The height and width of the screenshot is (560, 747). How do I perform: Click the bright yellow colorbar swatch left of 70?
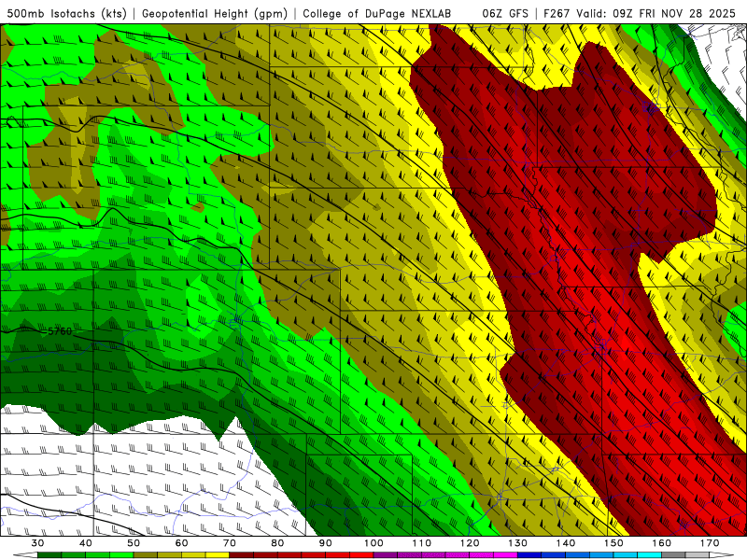(x=218, y=555)
